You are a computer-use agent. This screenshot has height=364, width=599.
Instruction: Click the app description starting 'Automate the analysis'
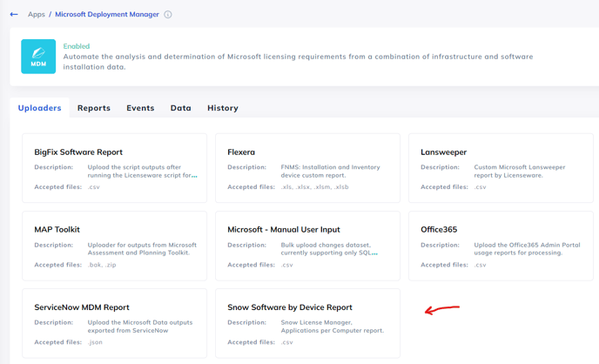298,62
